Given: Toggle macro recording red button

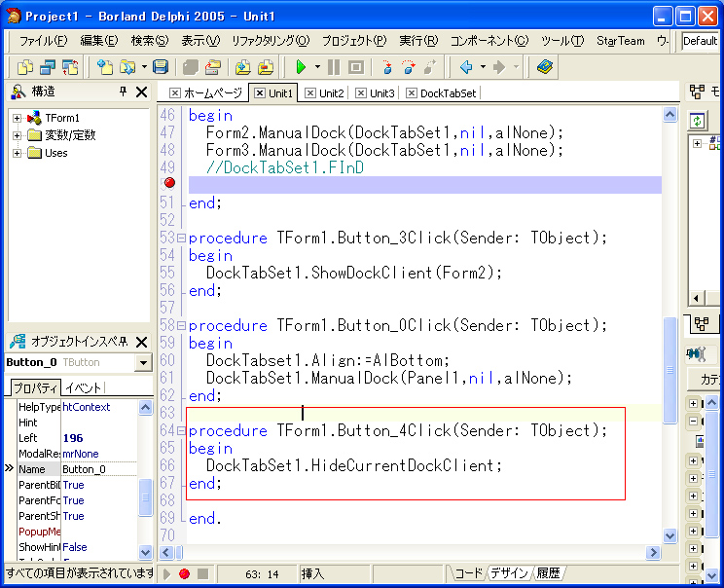Looking at the screenshot, I should [184, 573].
